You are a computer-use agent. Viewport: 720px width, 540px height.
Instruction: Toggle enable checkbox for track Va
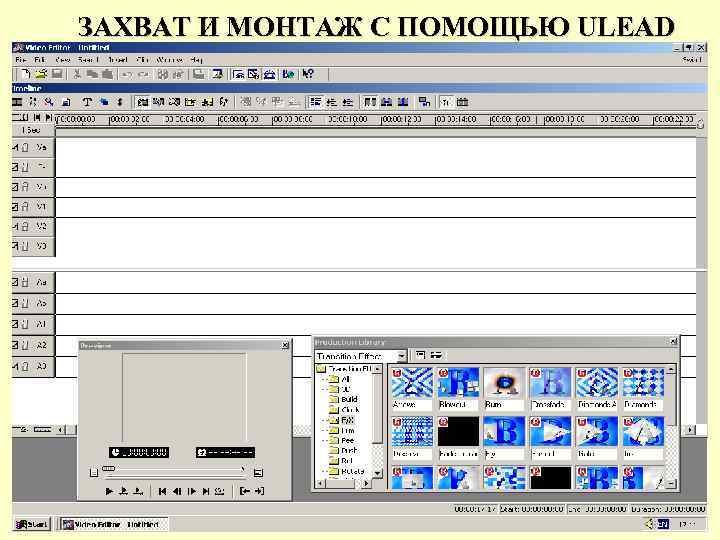point(15,147)
